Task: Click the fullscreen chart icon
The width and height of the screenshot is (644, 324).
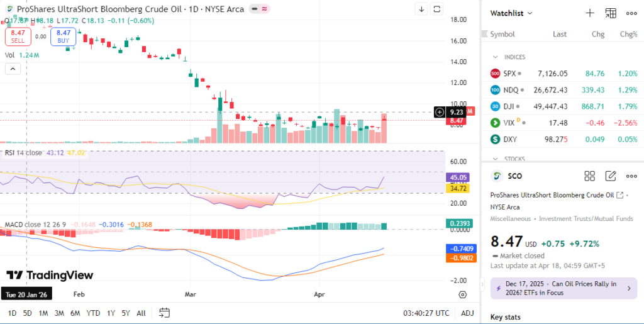Action: pyautogui.click(x=437, y=9)
